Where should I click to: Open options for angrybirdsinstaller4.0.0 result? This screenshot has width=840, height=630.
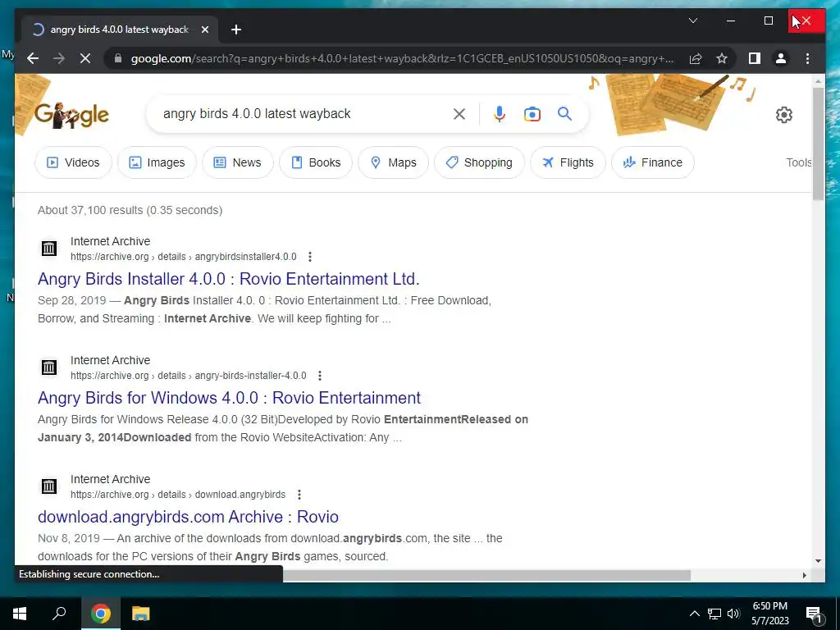coord(309,257)
